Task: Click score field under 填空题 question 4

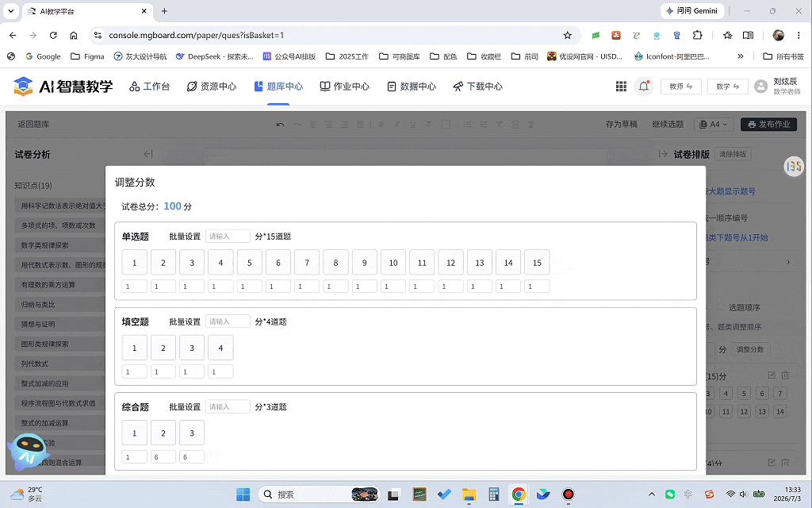Action: (x=220, y=371)
